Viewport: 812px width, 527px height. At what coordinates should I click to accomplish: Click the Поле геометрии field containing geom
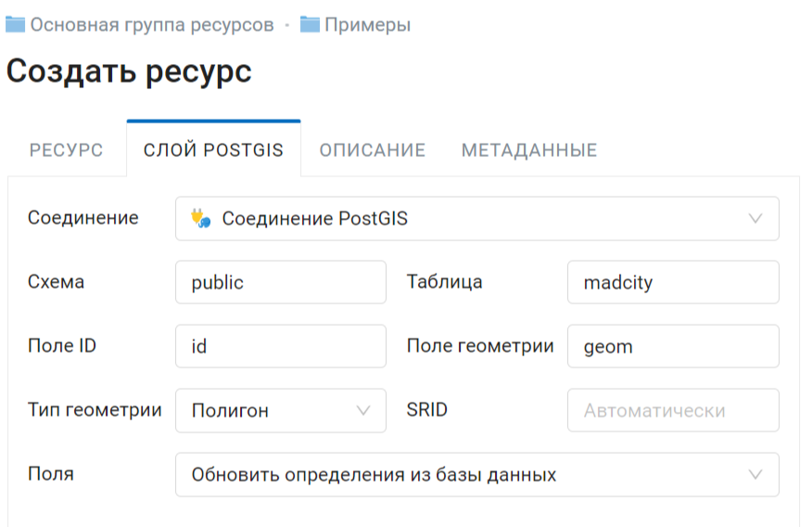[673, 346]
